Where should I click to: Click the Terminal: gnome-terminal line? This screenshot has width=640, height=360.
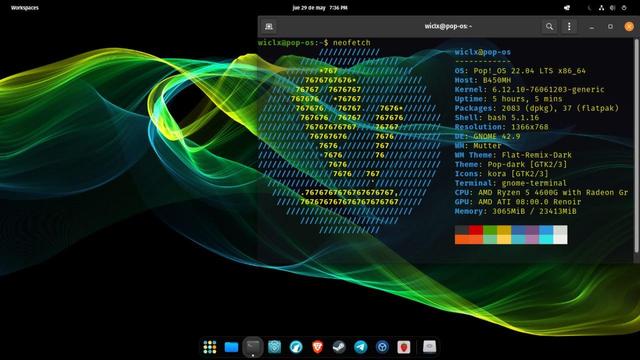[511, 183]
